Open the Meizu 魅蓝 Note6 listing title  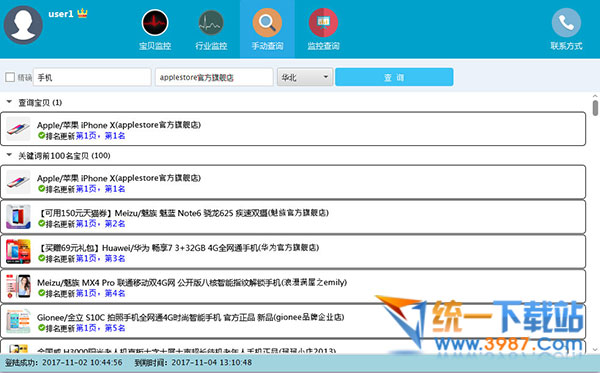183,213
